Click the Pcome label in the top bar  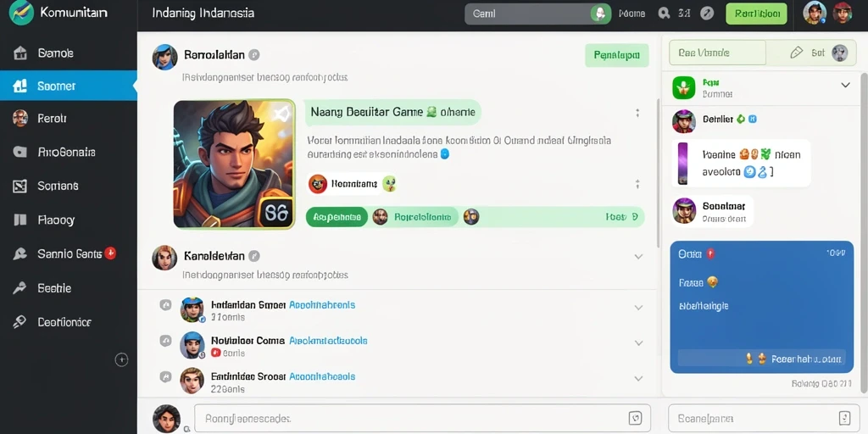(632, 14)
